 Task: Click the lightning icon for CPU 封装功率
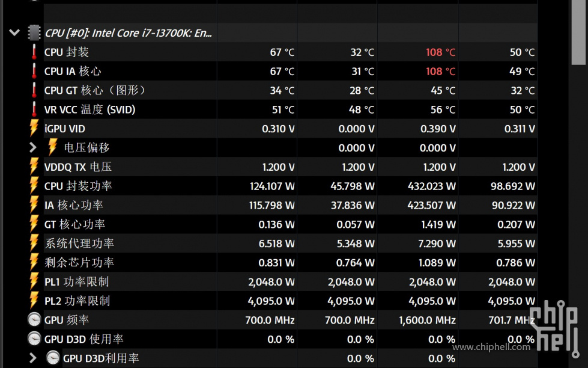[34, 185]
